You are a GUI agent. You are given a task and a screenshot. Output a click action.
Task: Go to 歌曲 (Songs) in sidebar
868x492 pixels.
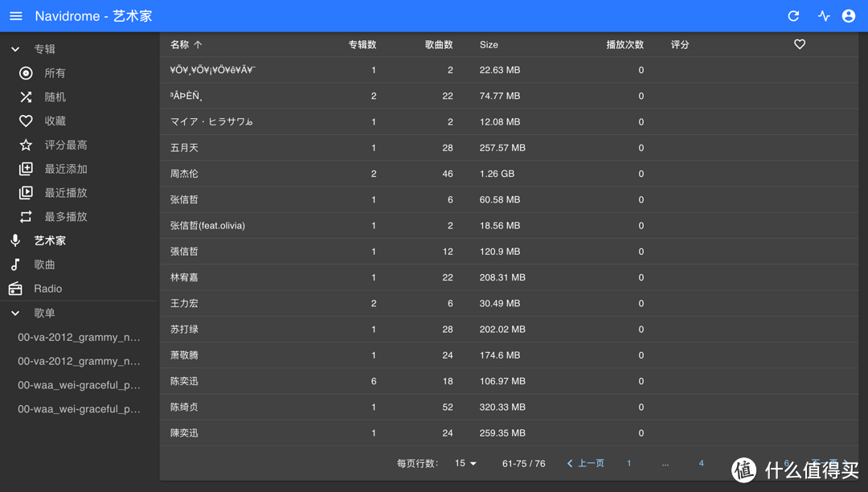(x=44, y=264)
